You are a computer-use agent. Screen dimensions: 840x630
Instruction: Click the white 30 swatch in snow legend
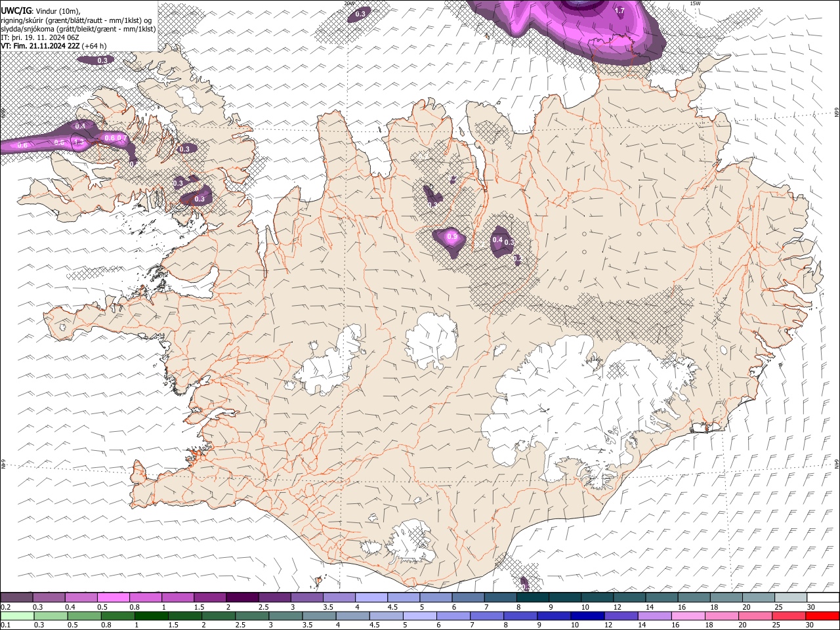823,598
